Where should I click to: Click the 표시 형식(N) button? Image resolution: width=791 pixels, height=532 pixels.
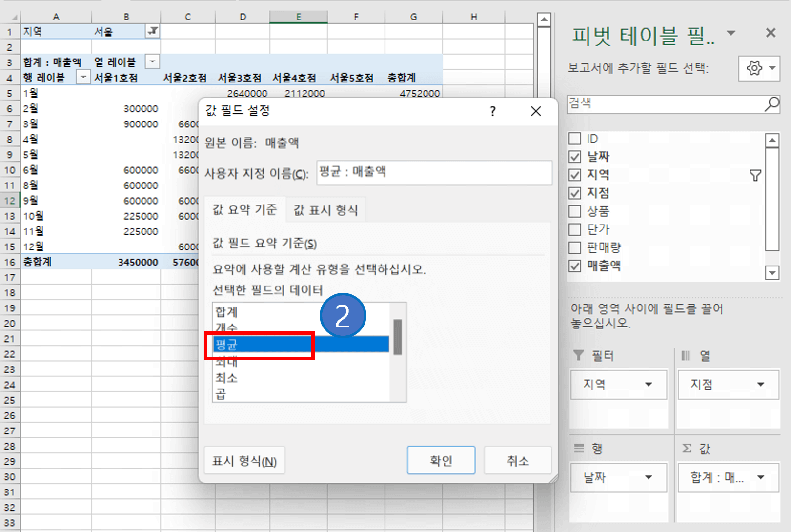244,460
